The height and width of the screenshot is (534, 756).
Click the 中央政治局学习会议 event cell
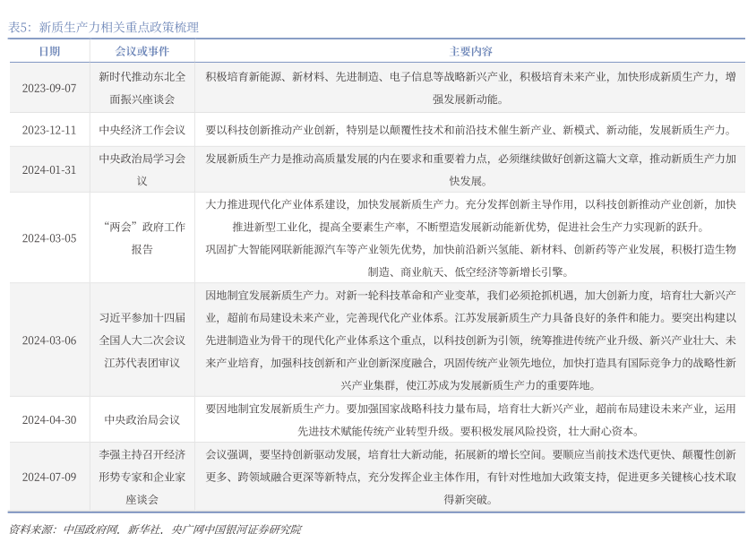(x=142, y=169)
